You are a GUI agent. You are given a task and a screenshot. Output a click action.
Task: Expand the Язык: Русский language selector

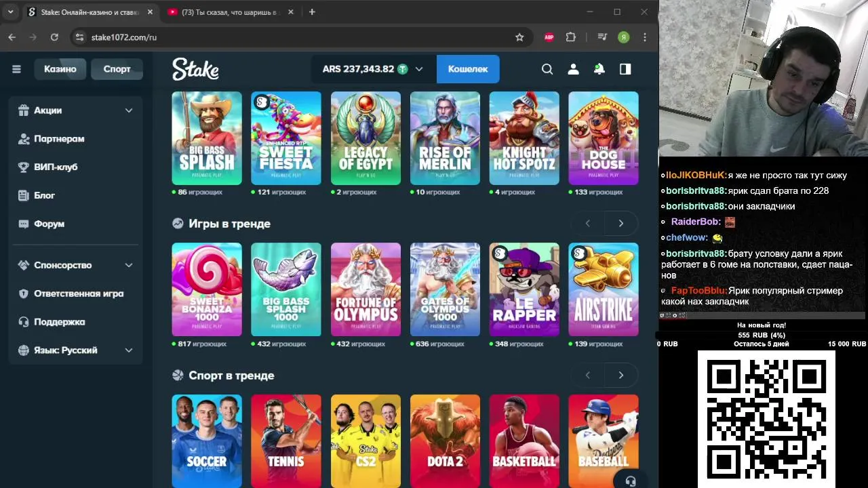tap(76, 350)
